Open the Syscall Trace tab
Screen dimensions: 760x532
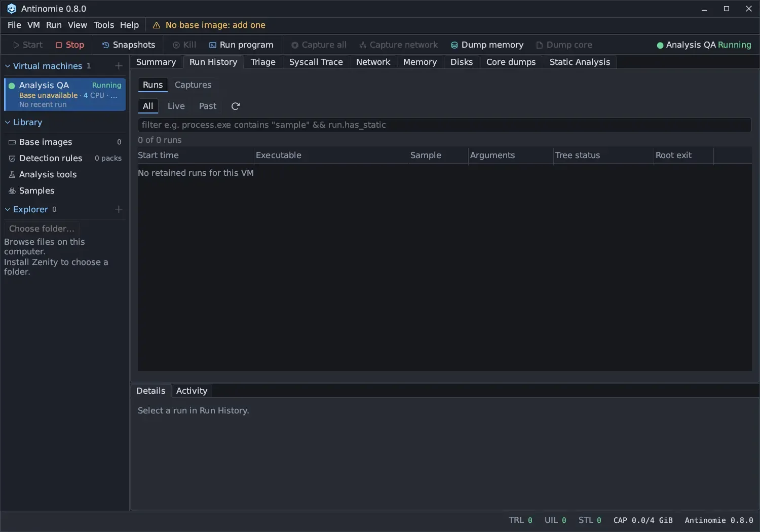click(316, 62)
